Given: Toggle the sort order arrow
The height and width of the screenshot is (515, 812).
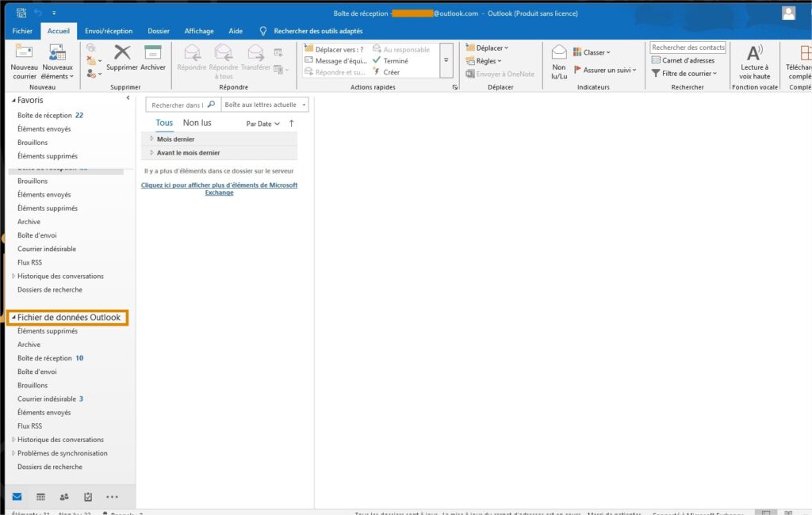Looking at the screenshot, I should click(x=291, y=124).
